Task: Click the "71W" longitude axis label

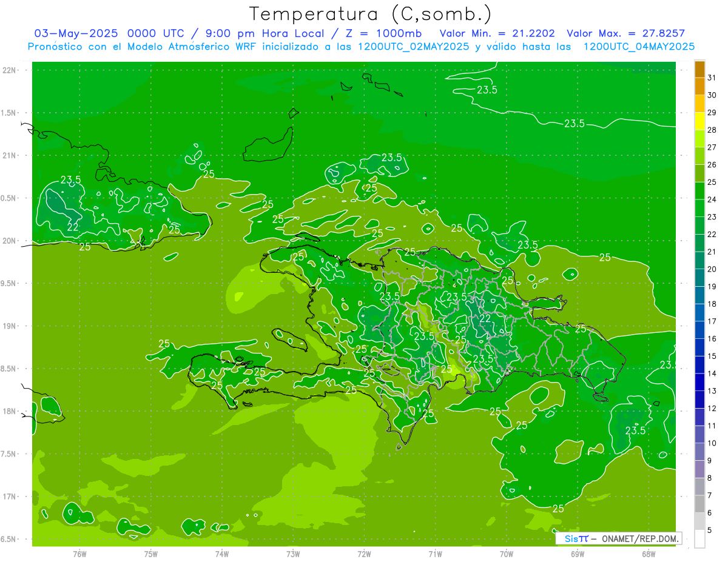Action: [435, 554]
